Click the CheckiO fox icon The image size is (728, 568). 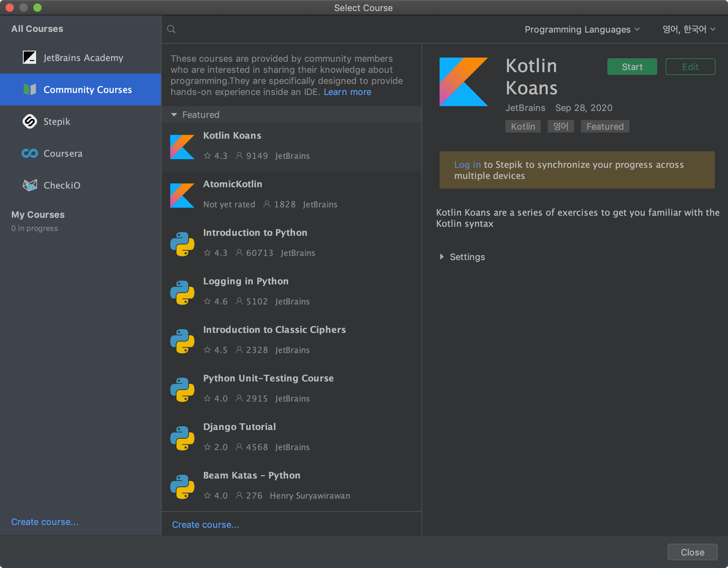(29, 185)
